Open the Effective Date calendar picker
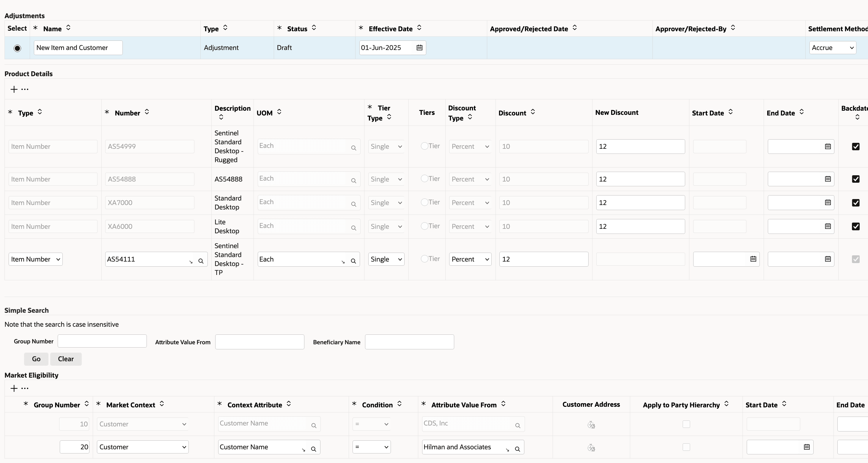 tap(419, 48)
